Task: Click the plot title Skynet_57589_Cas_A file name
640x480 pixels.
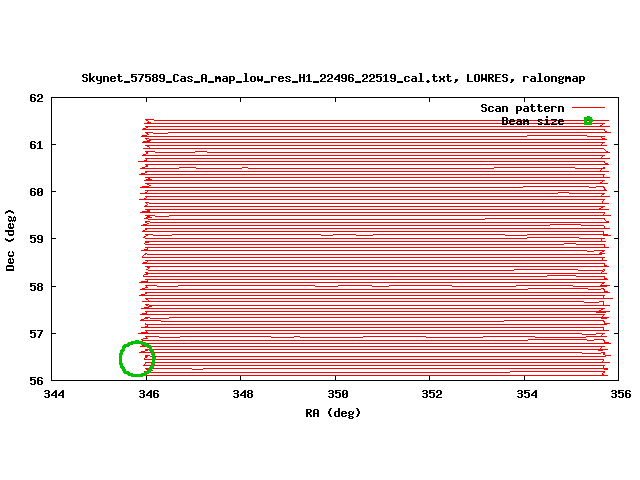Action: pyautogui.click(x=333, y=78)
